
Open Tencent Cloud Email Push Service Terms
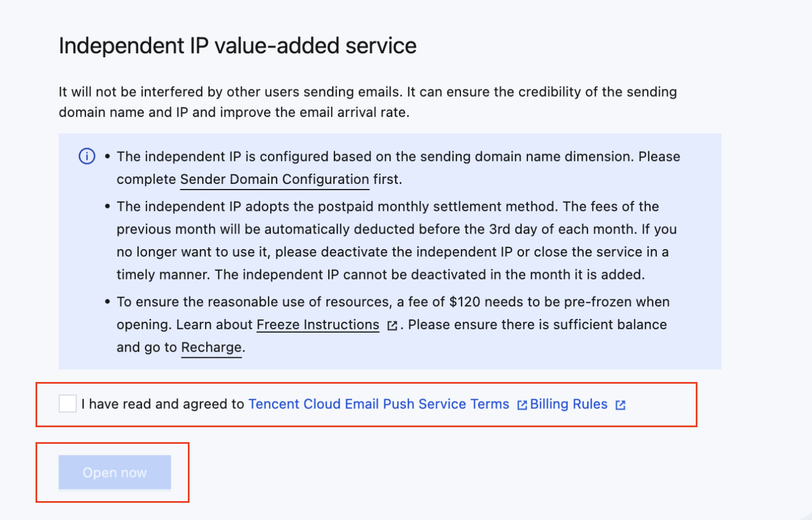pyautogui.click(x=379, y=404)
